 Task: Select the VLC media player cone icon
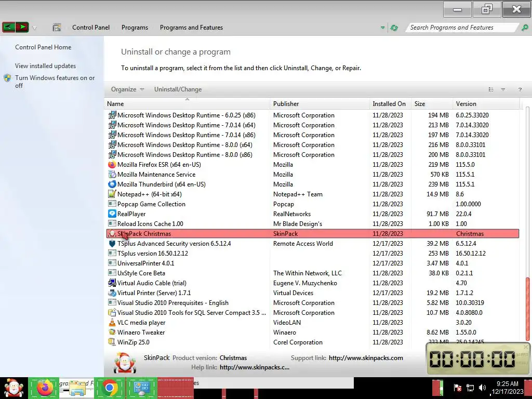tap(112, 322)
